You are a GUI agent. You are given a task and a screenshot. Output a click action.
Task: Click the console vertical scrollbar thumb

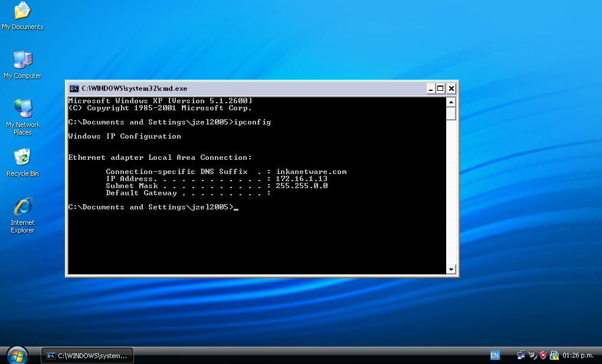click(451, 113)
